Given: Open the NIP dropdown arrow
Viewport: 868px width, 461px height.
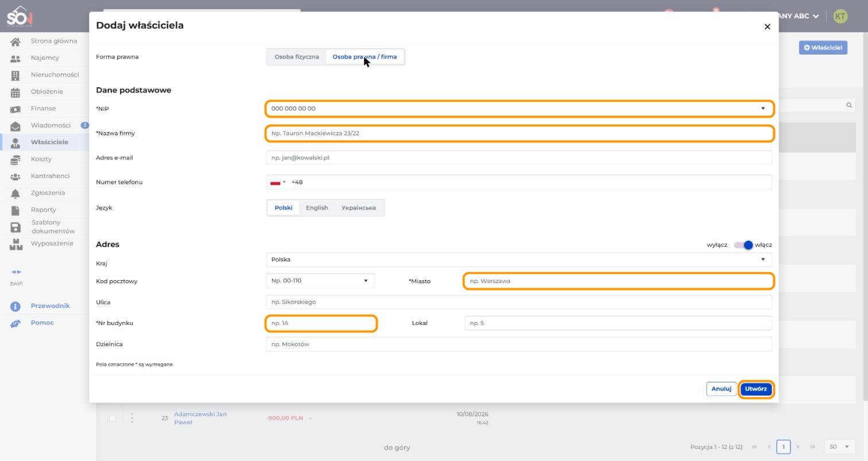Looking at the screenshot, I should point(763,109).
